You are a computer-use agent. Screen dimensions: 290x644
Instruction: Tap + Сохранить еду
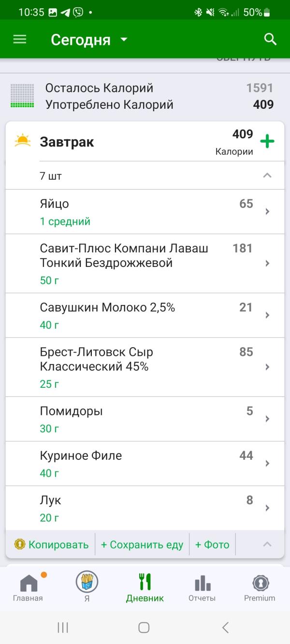(142, 544)
